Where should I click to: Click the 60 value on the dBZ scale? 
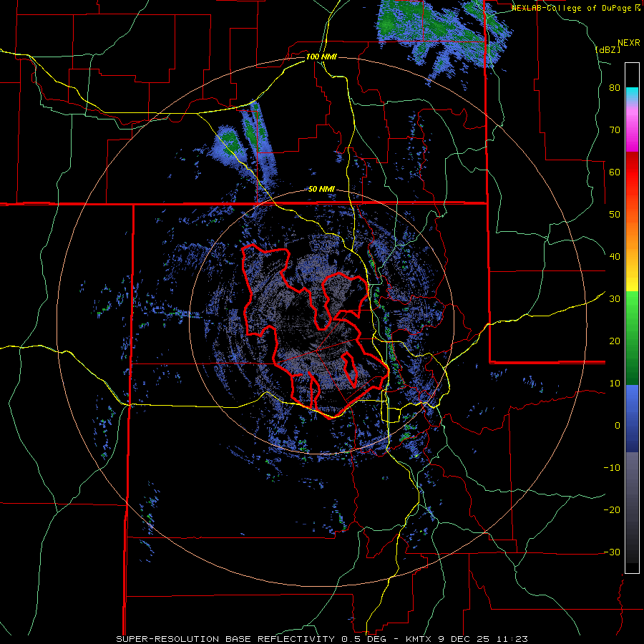[615, 172]
